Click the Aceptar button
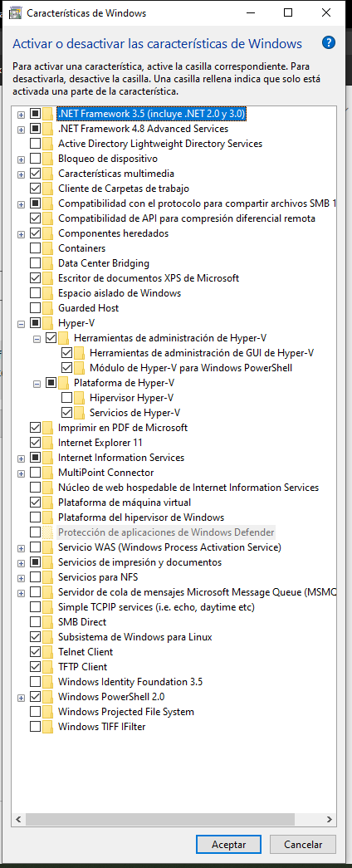The width and height of the screenshot is (352, 868). [228, 844]
